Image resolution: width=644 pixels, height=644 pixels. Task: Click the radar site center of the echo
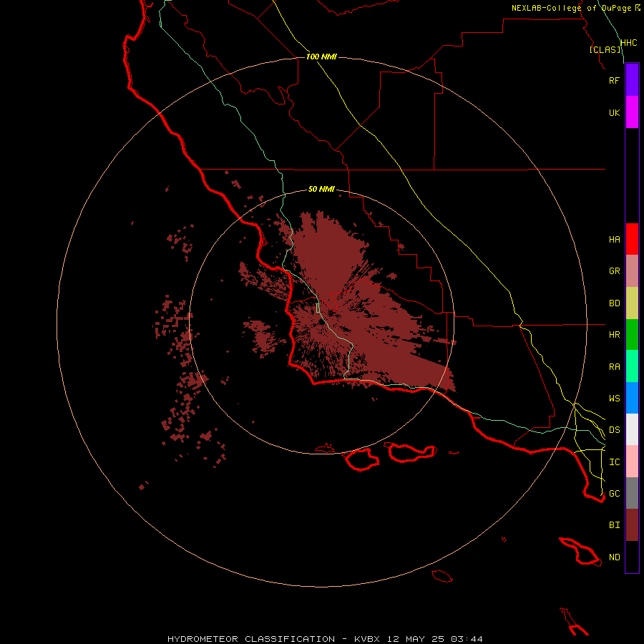321,321
